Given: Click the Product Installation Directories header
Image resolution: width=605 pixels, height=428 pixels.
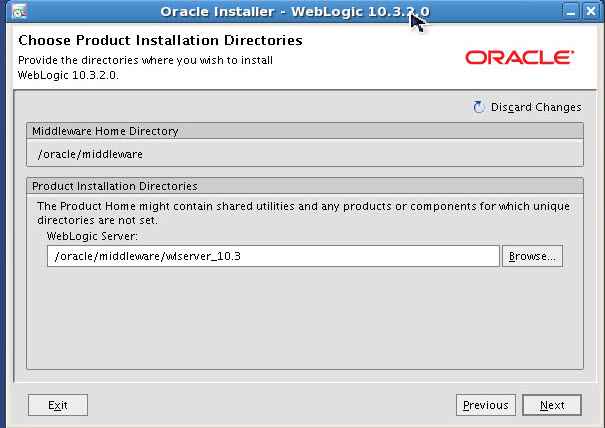Looking at the screenshot, I should tap(114, 186).
